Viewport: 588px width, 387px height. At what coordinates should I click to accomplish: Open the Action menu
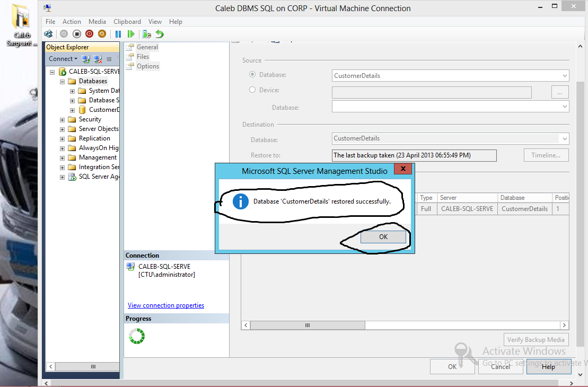(72, 22)
